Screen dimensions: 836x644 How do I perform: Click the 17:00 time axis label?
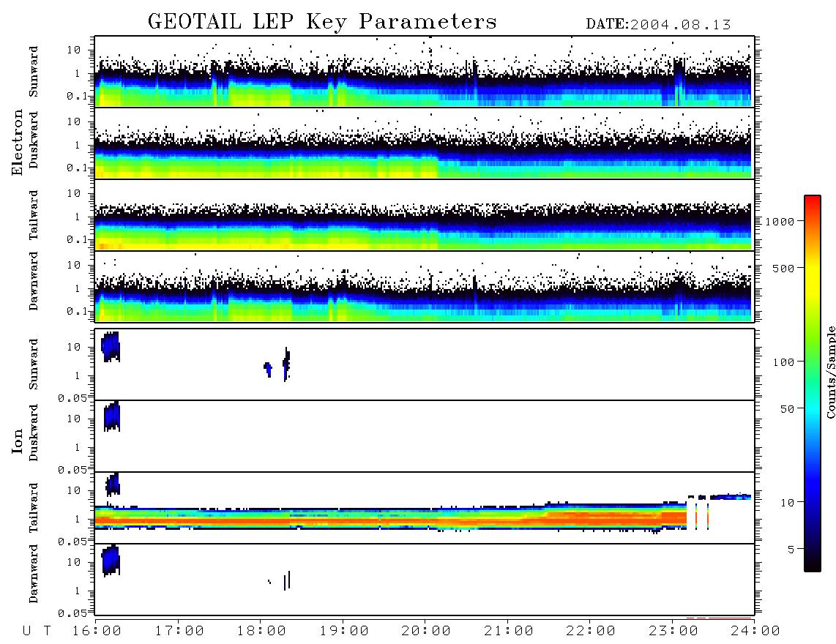point(179,631)
